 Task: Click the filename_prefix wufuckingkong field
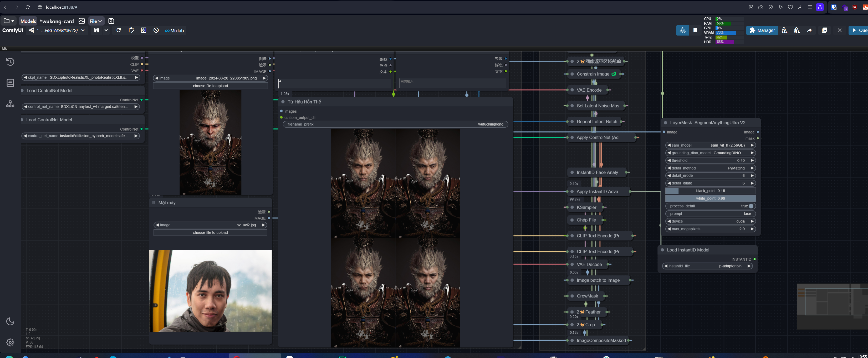click(395, 124)
